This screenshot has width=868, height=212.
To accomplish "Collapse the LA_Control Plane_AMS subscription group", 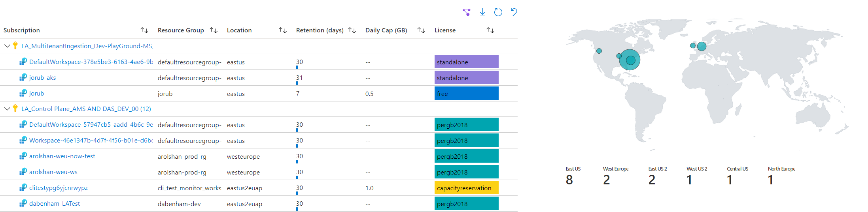I will [x=7, y=109].
